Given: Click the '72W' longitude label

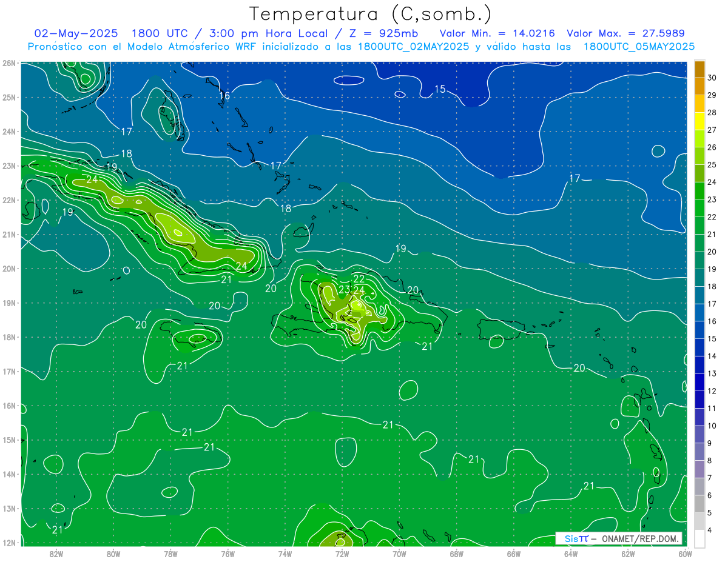Looking at the screenshot, I should (342, 554).
